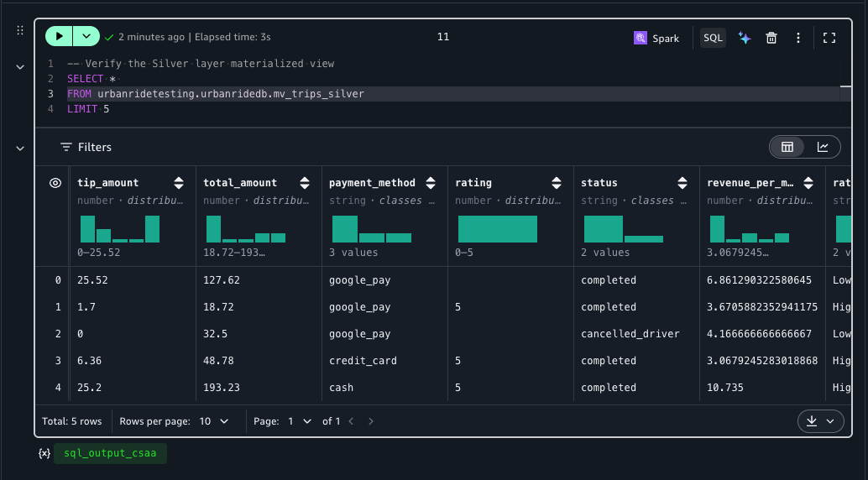The image size is (868, 480).
Task: Click the FROM line in editor
Action: click(x=216, y=93)
